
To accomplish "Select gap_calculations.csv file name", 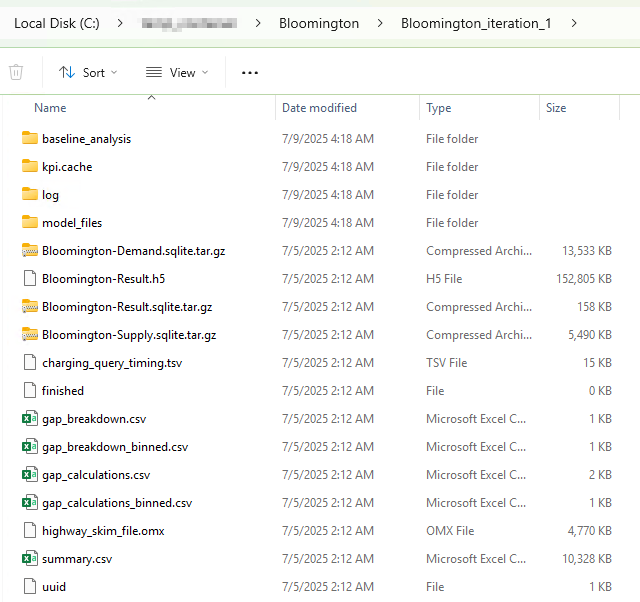I will tap(96, 475).
